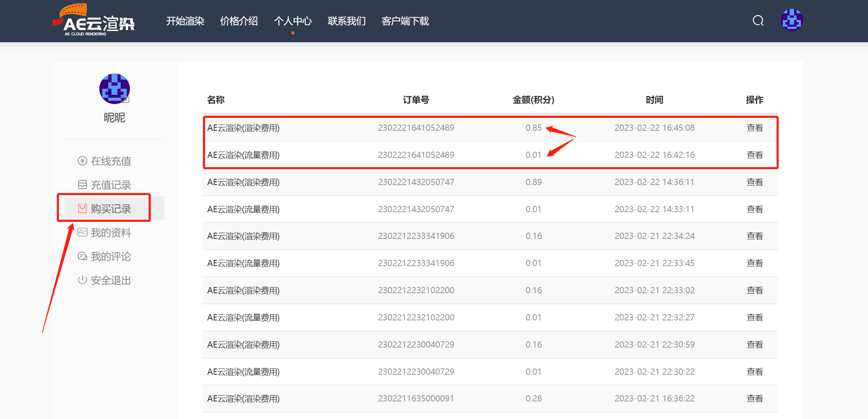868x419 pixels.
Task: Open the search magnifier icon
Action: pyautogui.click(x=758, y=20)
